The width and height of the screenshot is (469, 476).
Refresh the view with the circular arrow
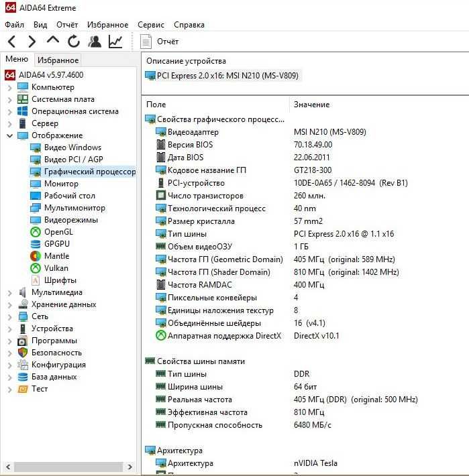coord(74,42)
